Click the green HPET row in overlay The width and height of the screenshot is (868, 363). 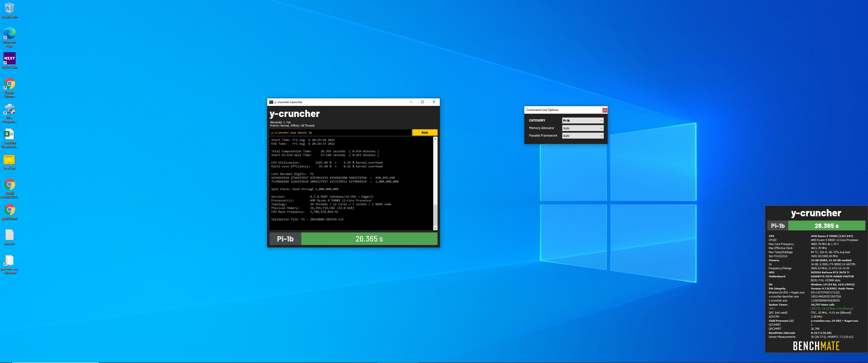[x=816, y=309]
